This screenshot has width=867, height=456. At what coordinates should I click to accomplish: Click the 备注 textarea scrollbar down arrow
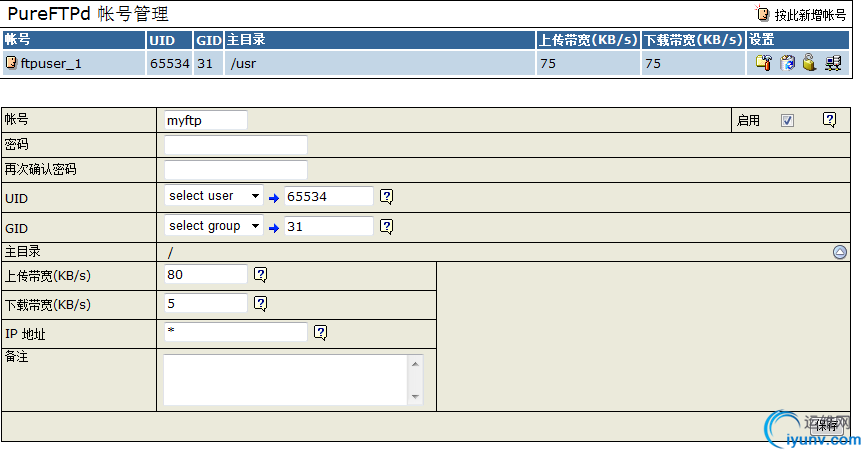click(416, 397)
